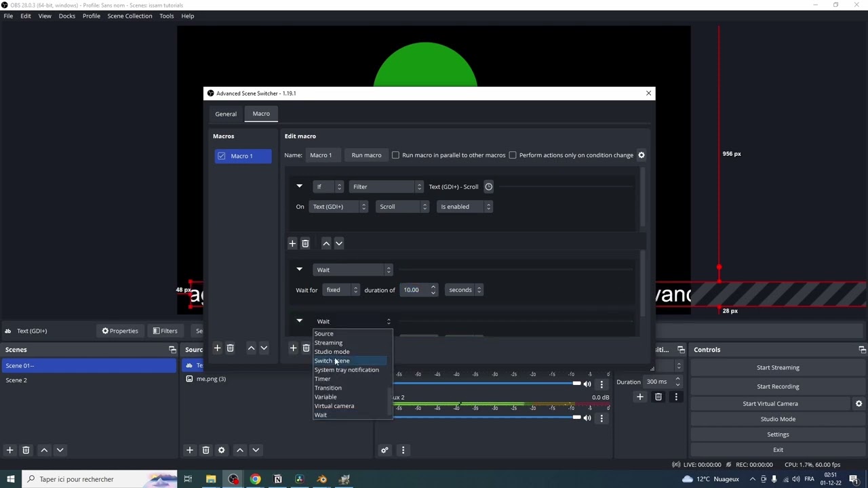Mute the upper audio mixer channel
Screen dimensions: 868x488
click(x=587, y=384)
